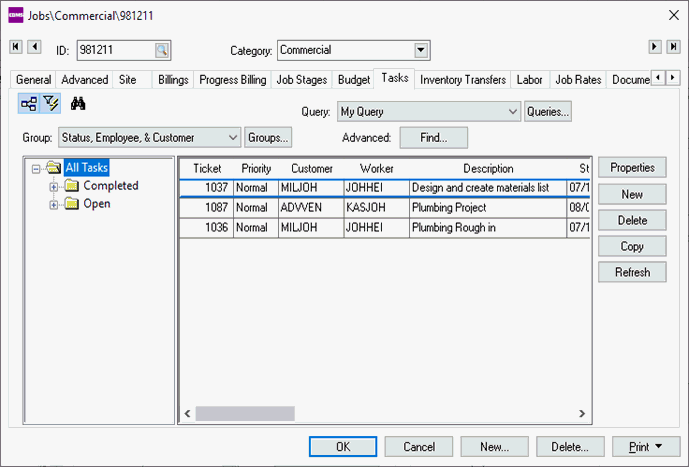
Task: Click the ID lookup magnifier icon
Action: coord(162,50)
